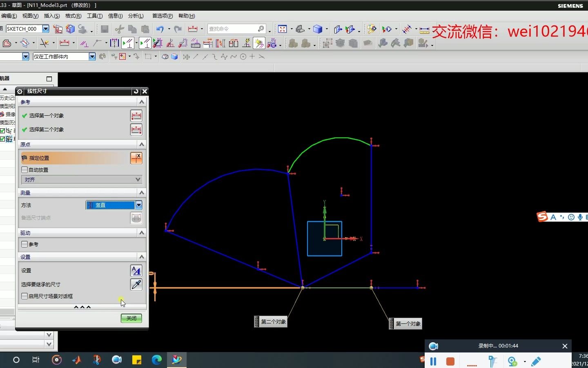Toggle the 参考 checkbox under 驱动
Screen dimensions: 588x368
point(24,244)
